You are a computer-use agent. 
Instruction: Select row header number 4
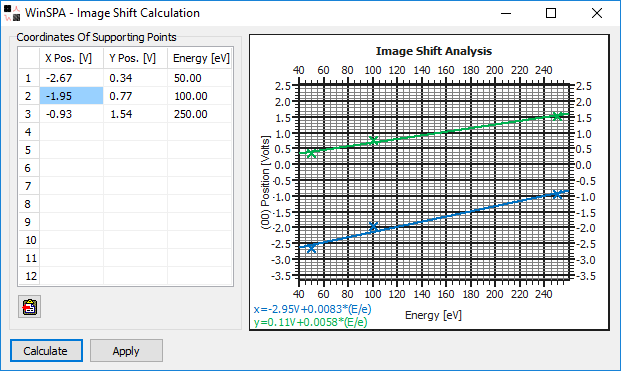click(x=29, y=132)
